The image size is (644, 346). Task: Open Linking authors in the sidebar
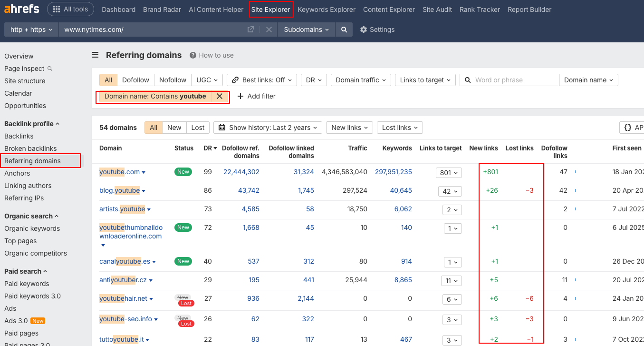coord(28,186)
